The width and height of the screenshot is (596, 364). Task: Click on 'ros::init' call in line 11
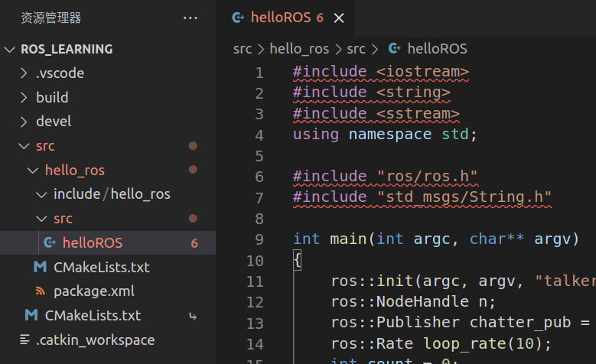pyautogui.click(x=372, y=281)
